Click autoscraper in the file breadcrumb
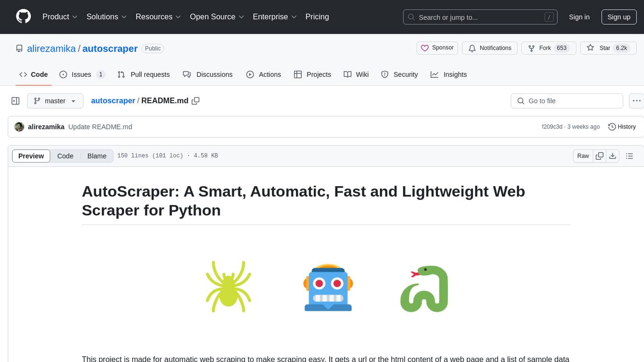This screenshot has width=644, height=362. 113,100
